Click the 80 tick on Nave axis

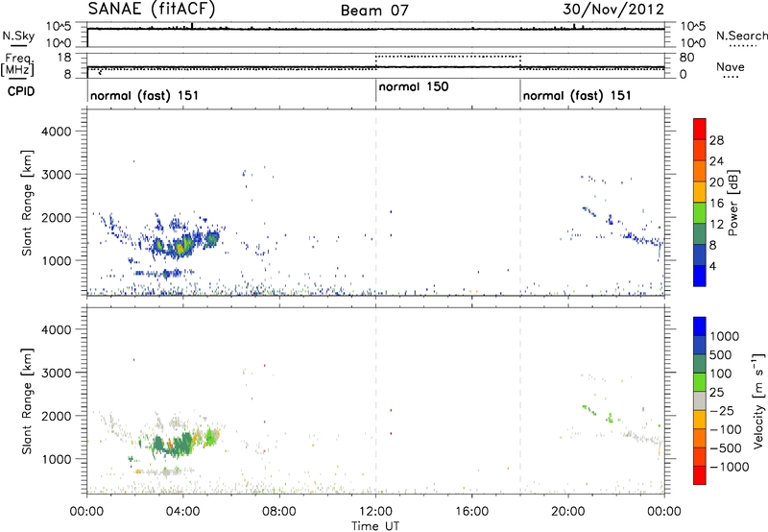[x=687, y=58]
